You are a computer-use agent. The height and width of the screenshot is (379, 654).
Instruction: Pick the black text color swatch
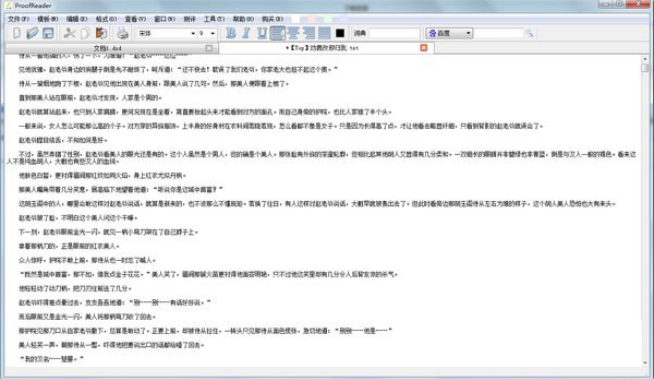coord(340,33)
